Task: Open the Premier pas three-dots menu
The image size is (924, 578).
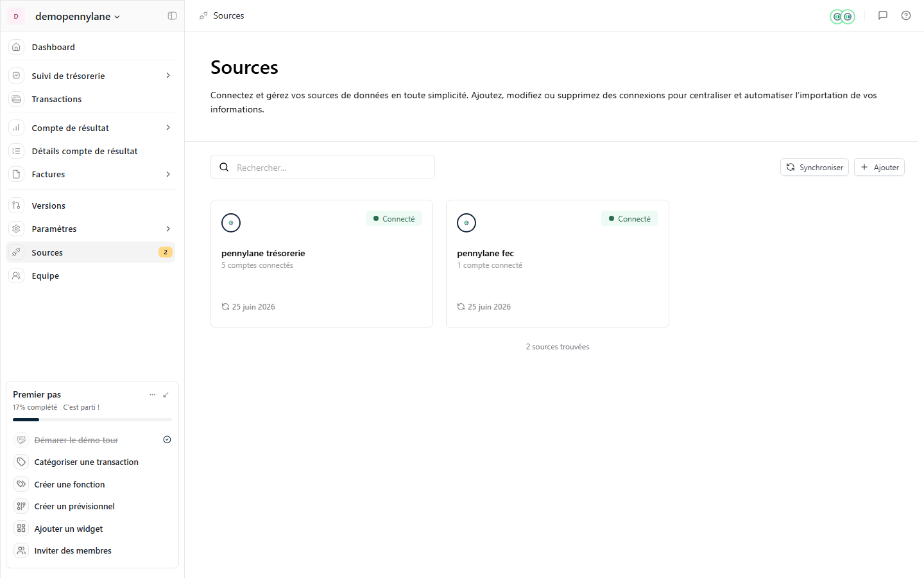Action: click(x=152, y=394)
